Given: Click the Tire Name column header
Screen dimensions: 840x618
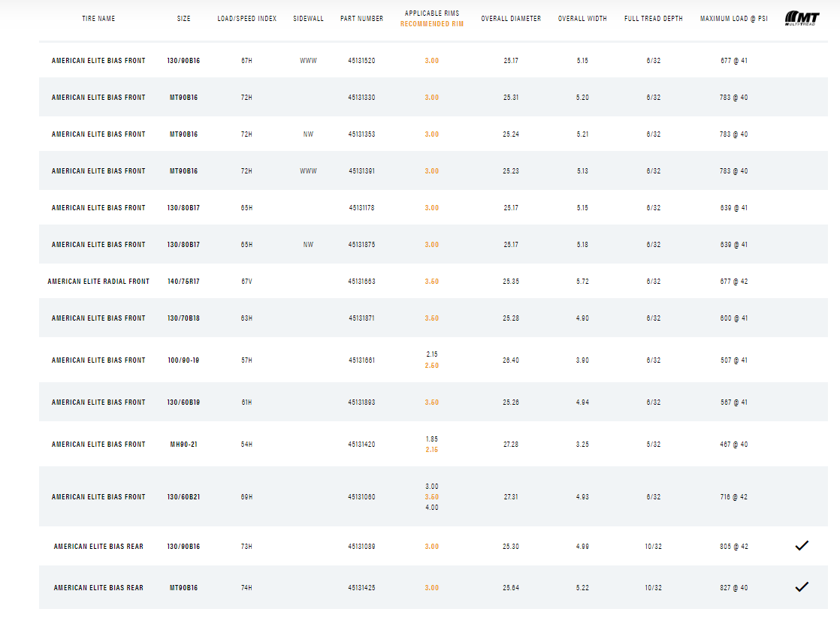Looking at the screenshot, I should coord(98,19).
